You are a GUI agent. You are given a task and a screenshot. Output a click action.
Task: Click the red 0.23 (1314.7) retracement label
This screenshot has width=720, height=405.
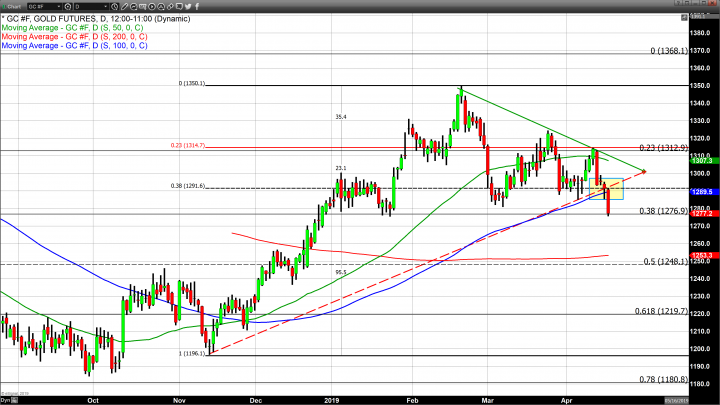pos(188,146)
